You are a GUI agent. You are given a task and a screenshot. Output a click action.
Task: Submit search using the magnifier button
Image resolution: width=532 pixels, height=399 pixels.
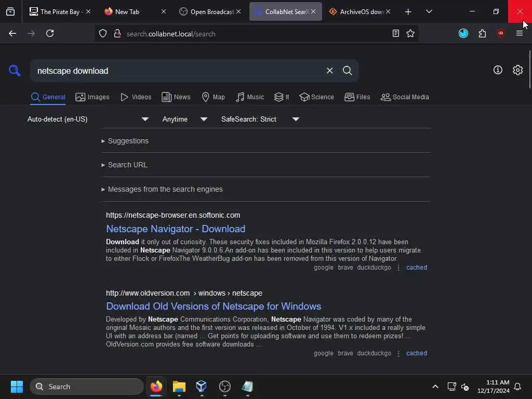pos(348,71)
